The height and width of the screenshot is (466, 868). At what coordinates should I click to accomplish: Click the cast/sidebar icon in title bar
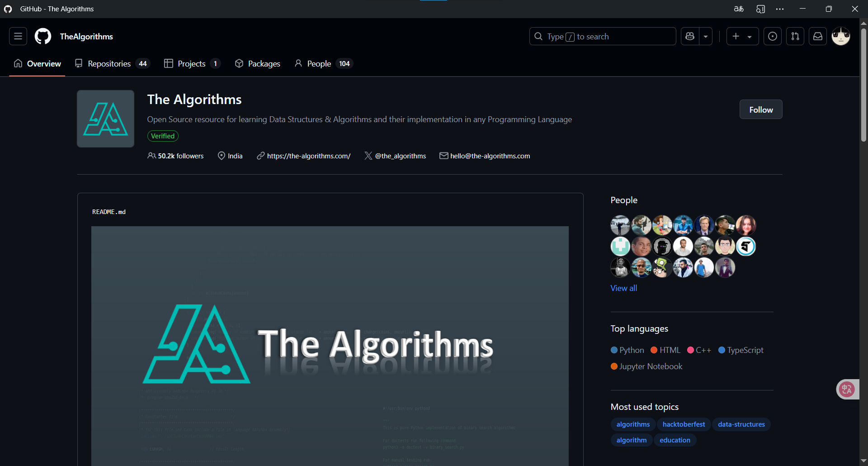click(x=760, y=9)
